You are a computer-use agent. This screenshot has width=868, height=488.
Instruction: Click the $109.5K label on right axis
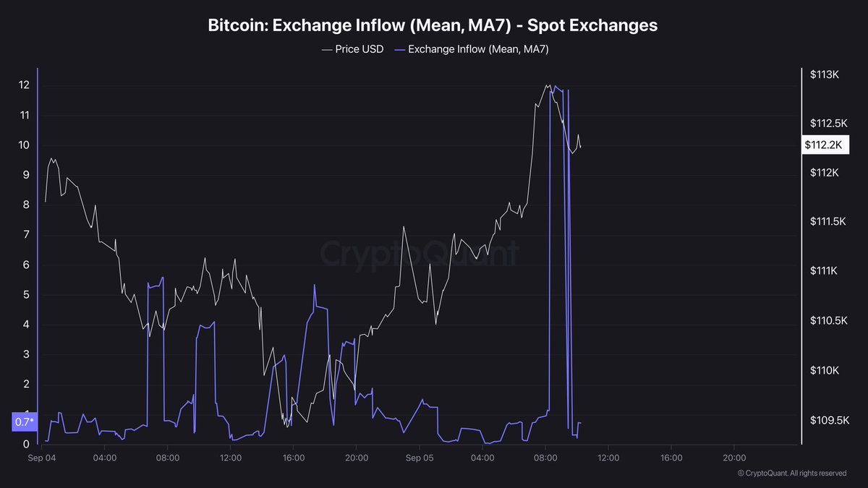pyautogui.click(x=828, y=419)
